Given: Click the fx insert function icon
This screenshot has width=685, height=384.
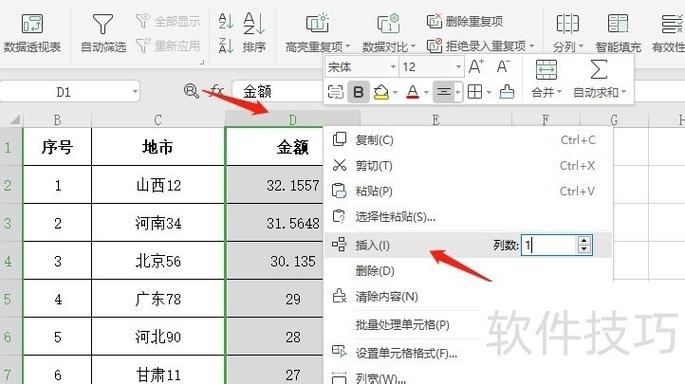Looking at the screenshot, I should coord(217,91).
